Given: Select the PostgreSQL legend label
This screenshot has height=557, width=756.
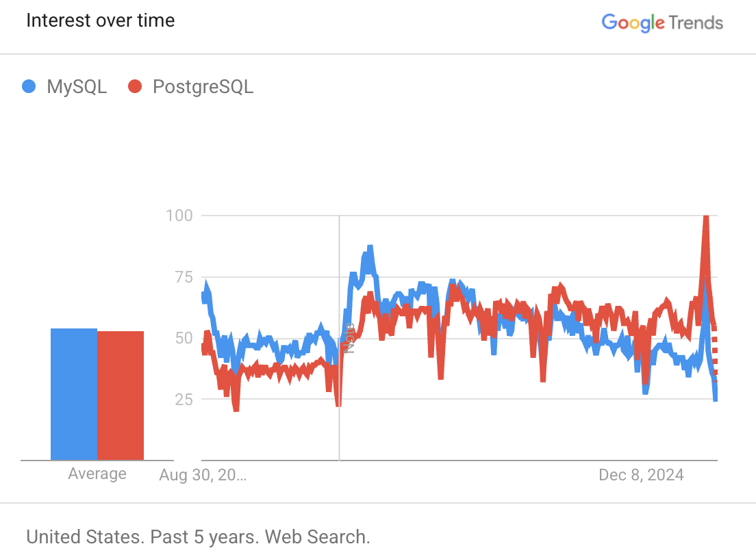Looking at the screenshot, I should [x=203, y=87].
